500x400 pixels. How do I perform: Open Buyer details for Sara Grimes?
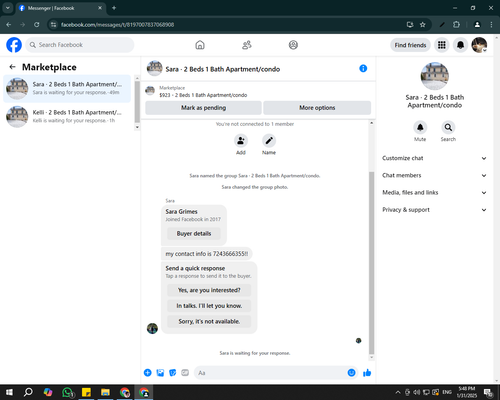[194, 234]
